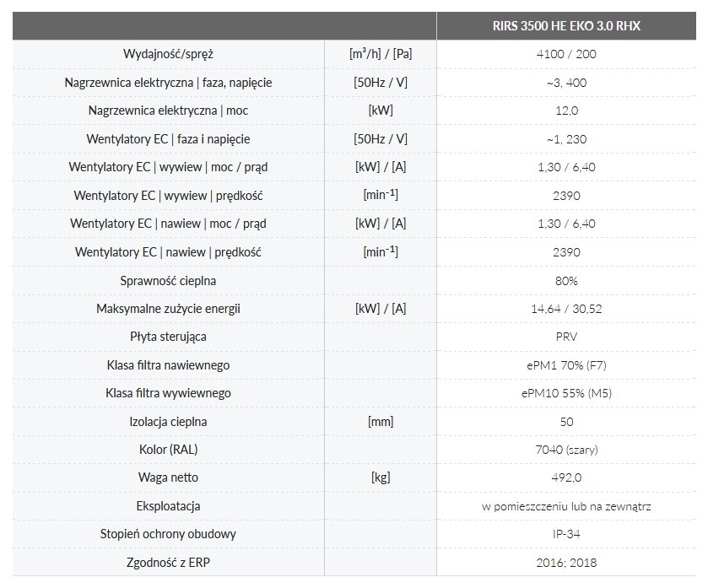Click the 80% efficiency value
The width and height of the screenshot is (708, 588).
point(566,280)
